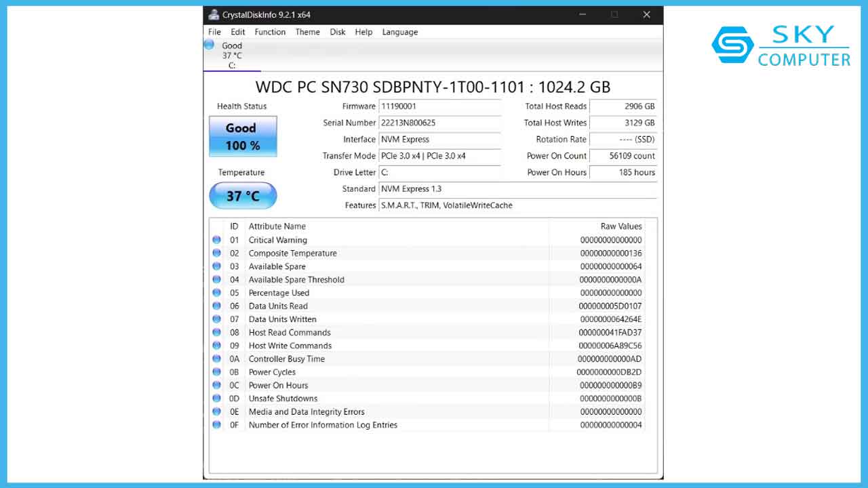Click the status orb beside Available Spare row 03
The image size is (868, 488).
point(216,266)
